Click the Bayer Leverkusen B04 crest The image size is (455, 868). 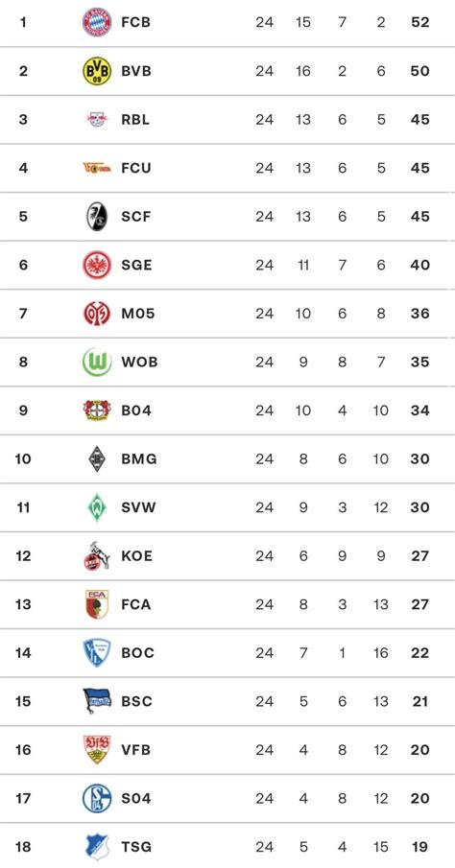click(97, 411)
